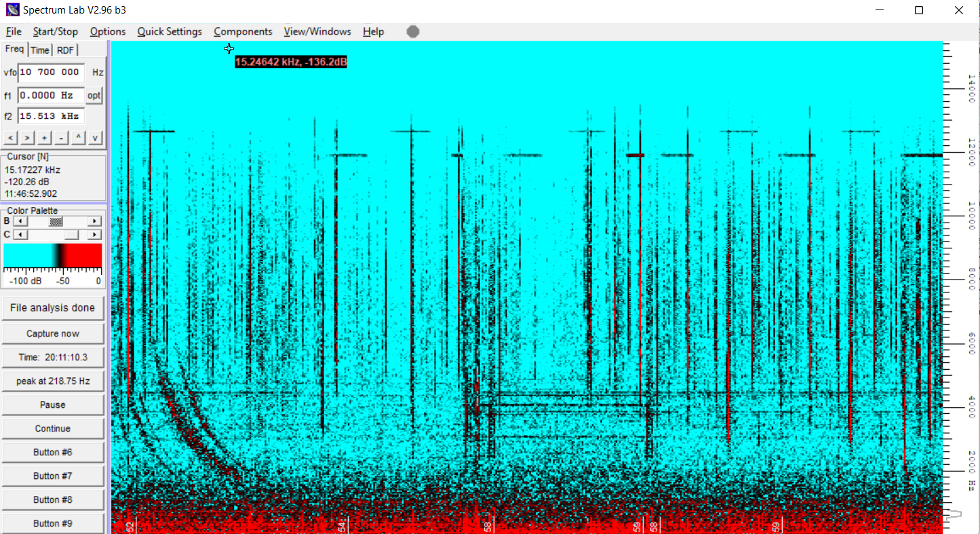This screenshot has height=534, width=980.
Task: Click the f2 frequency input field
Action: click(51, 116)
